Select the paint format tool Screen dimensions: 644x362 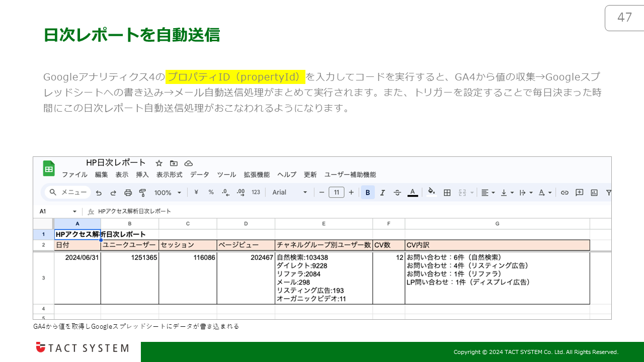[x=142, y=193]
